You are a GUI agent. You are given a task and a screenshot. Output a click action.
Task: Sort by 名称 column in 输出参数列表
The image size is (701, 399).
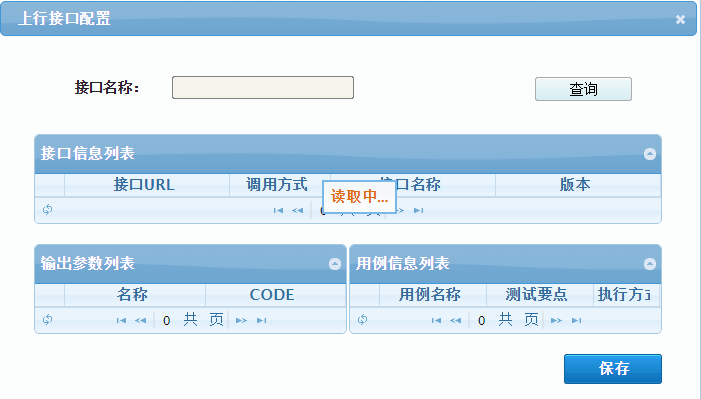(135, 295)
